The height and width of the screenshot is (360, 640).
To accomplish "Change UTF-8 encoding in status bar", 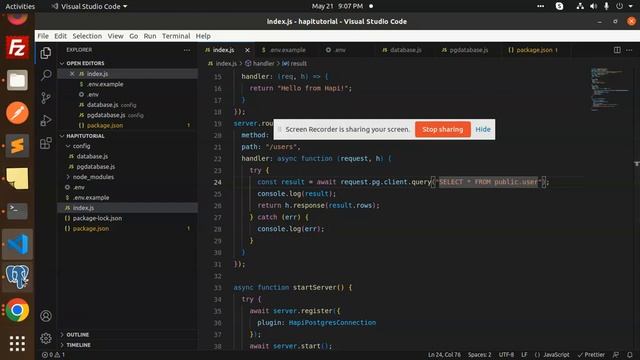I will pos(506,355).
